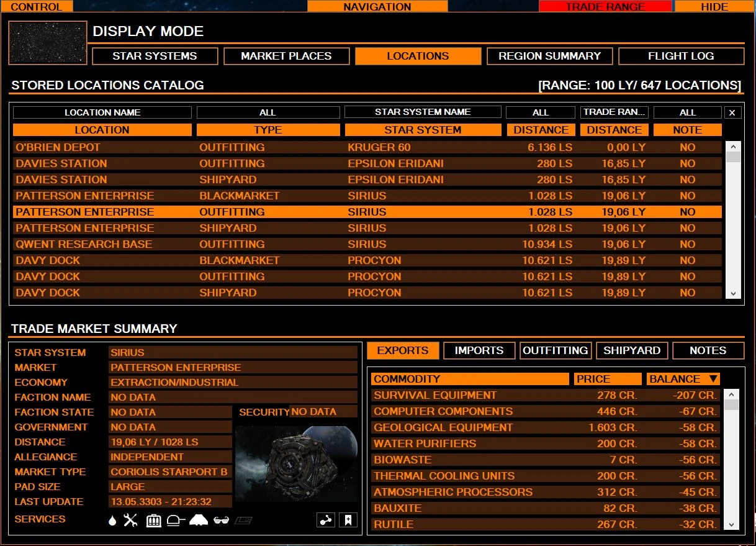
Task: Open the NOTES tab in market summary
Action: (x=708, y=350)
